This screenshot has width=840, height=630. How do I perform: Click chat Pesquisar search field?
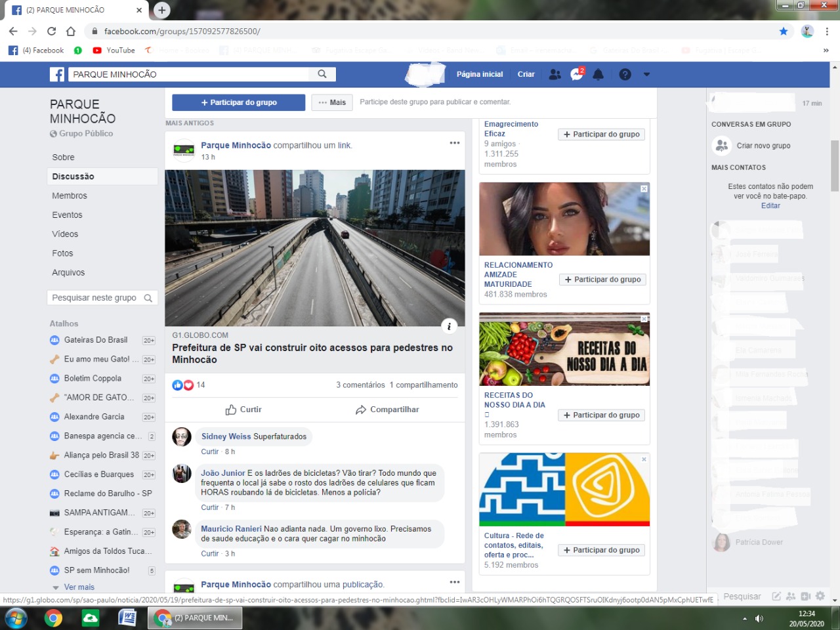[743, 597]
